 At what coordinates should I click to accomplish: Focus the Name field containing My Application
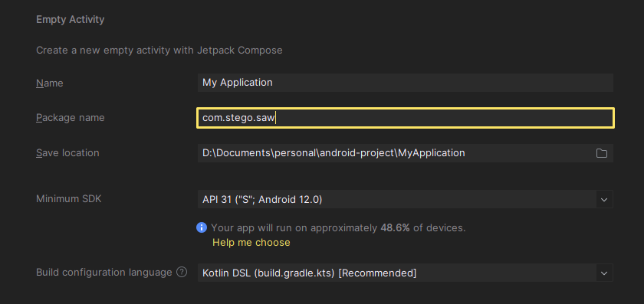tap(406, 83)
